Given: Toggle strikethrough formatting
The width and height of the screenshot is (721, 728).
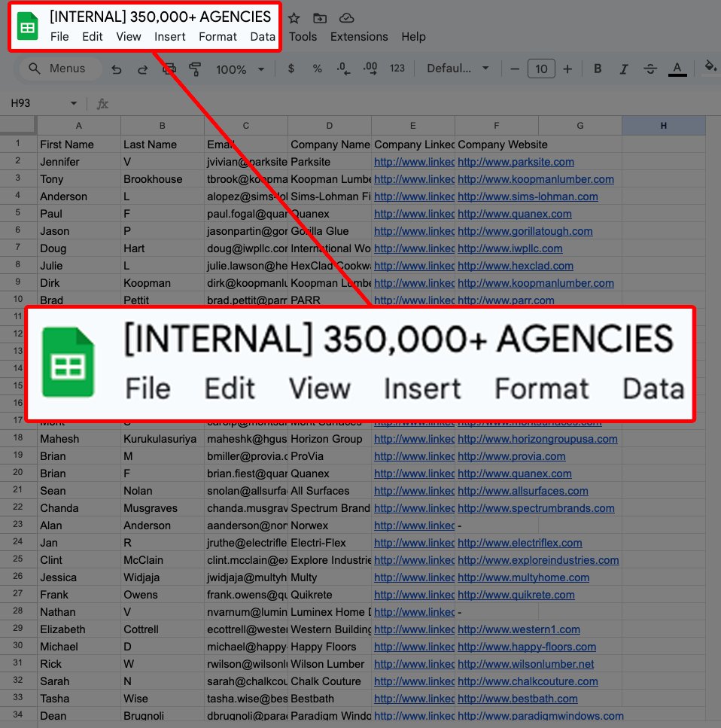Looking at the screenshot, I should tap(650, 69).
